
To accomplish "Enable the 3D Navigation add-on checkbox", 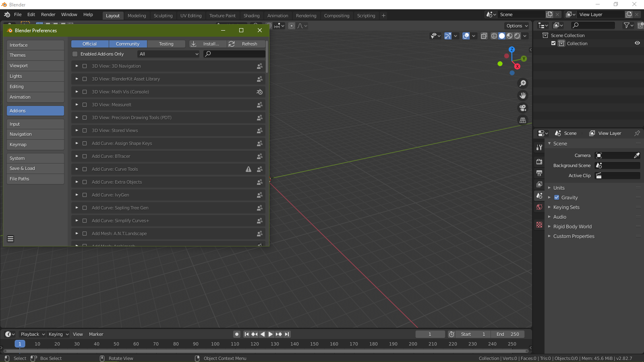I will pos(85,66).
